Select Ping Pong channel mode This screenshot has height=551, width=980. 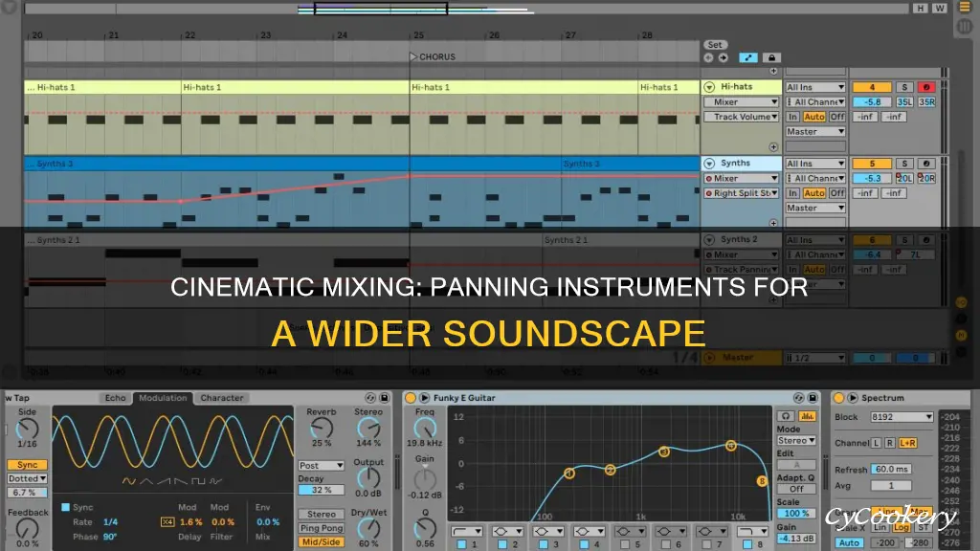[322, 528]
